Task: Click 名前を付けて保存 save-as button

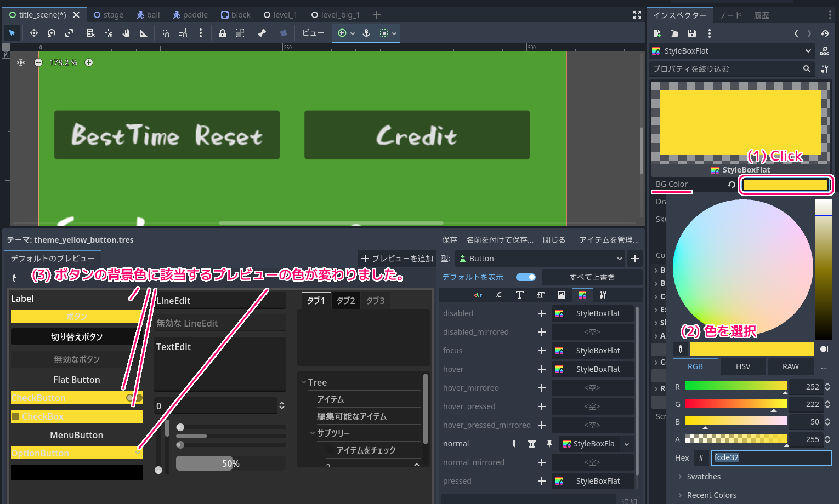Action: click(500, 240)
